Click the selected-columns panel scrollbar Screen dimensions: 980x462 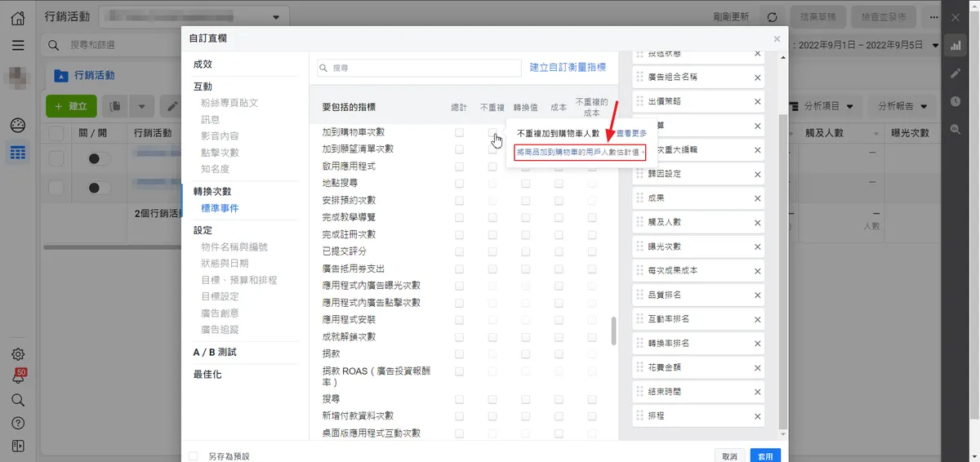[785, 270]
